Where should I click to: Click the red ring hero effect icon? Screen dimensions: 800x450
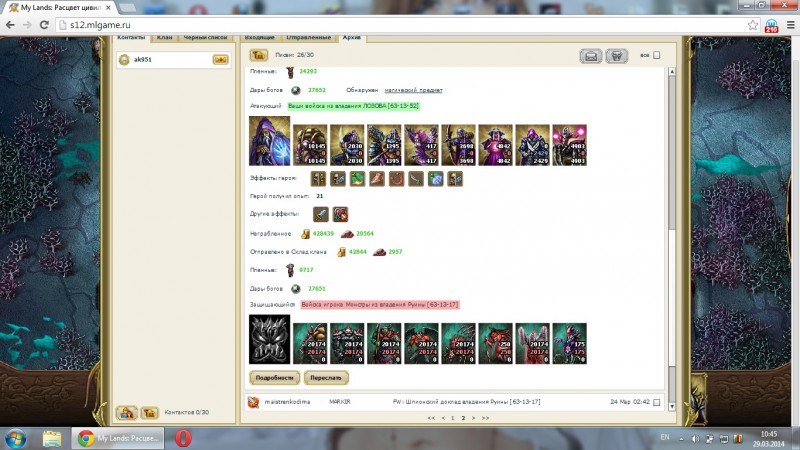[x=396, y=179]
